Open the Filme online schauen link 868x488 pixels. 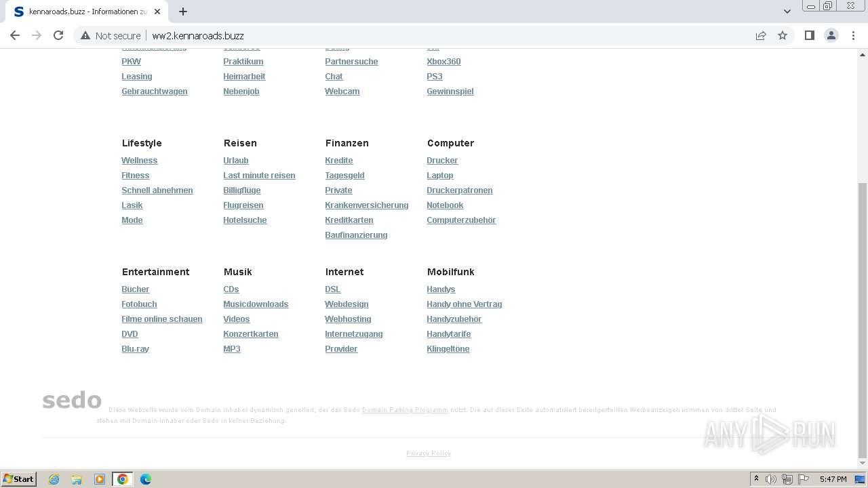point(162,319)
